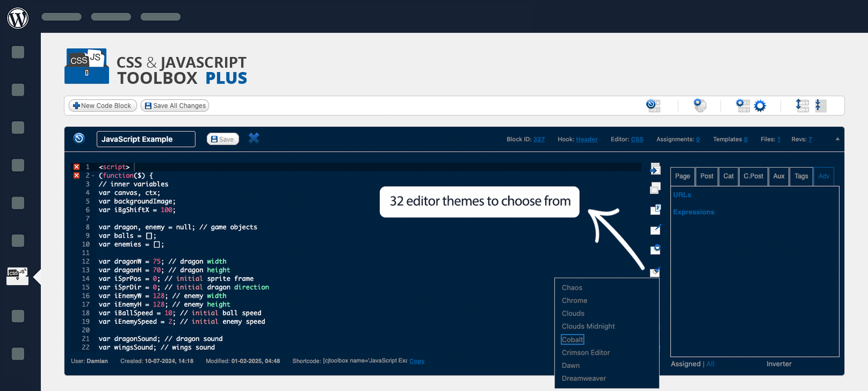Expand the Expressions section in the Adv panel

coord(693,212)
